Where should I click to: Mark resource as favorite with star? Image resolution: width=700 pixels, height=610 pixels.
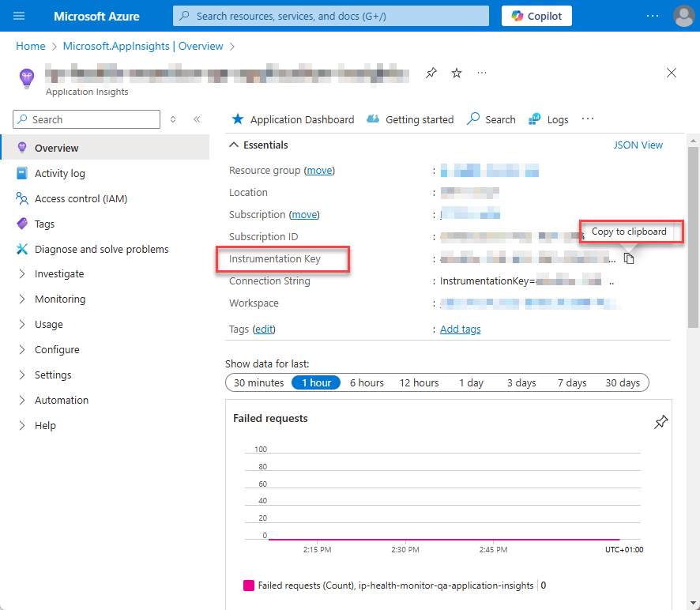pos(456,73)
